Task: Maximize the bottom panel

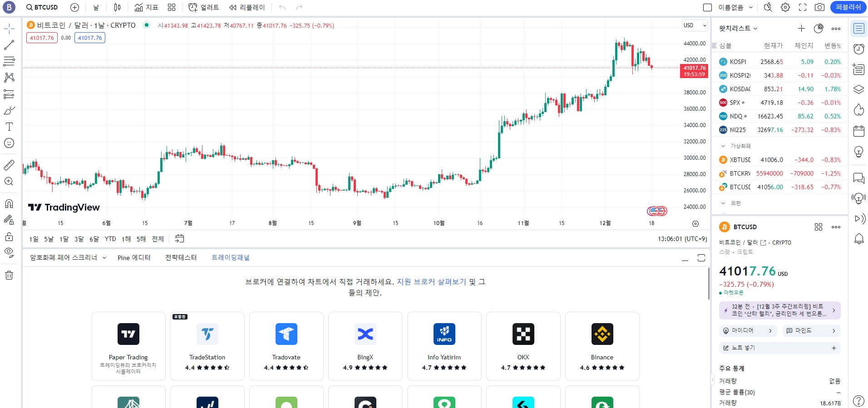Action: pos(701,258)
